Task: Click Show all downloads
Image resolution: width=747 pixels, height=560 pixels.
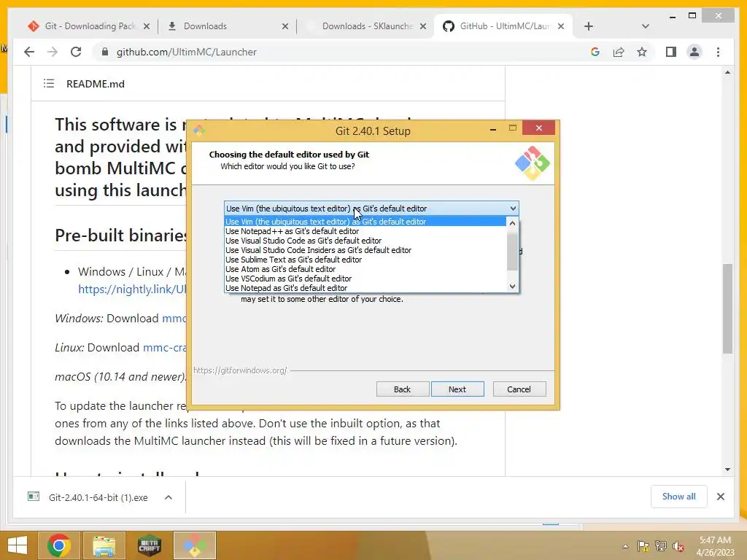Action: (x=679, y=497)
